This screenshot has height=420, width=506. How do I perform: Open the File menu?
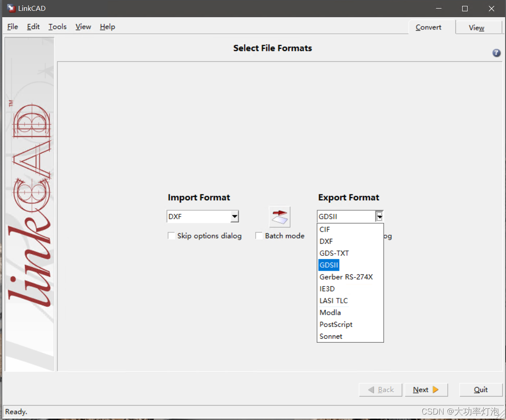pyautogui.click(x=13, y=27)
